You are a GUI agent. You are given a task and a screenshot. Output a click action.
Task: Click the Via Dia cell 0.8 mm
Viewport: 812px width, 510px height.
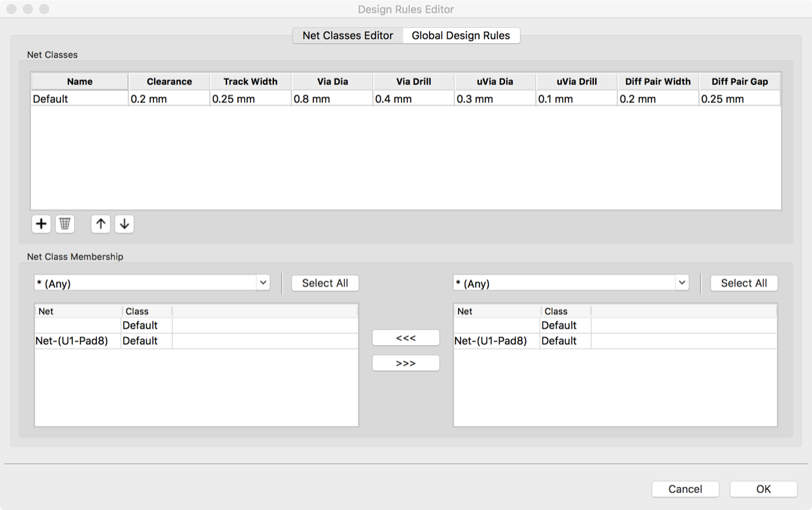[332, 99]
